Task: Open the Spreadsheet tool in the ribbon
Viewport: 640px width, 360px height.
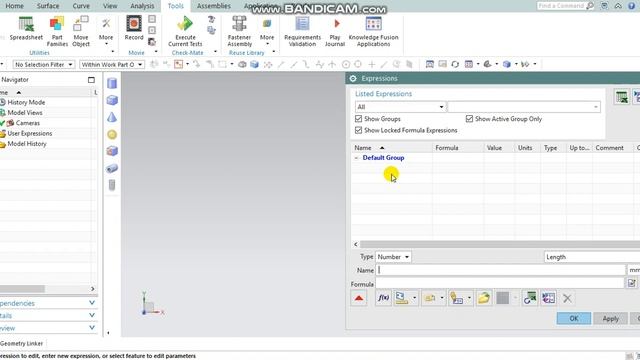Action: 26,29
